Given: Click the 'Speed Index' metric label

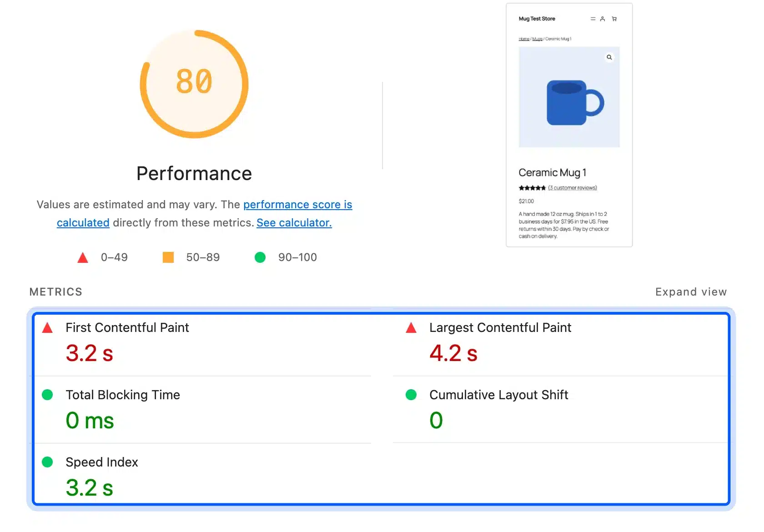Looking at the screenshot, I should click(x=102, y=462).
